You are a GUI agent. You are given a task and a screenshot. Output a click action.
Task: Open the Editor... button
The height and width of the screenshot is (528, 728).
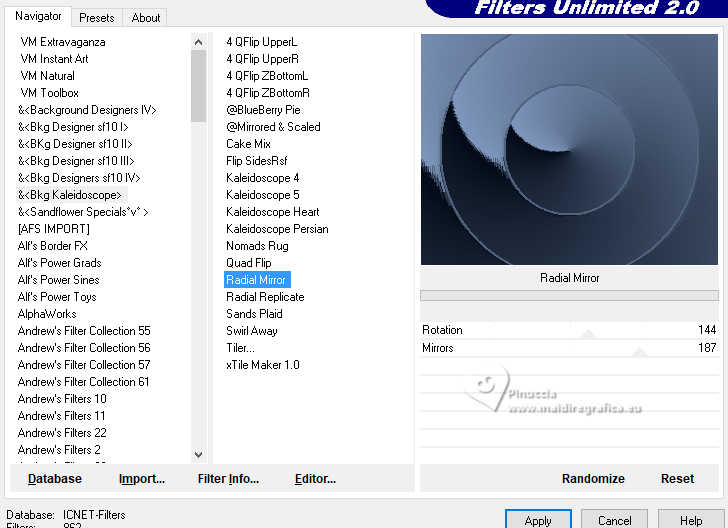pyautogui.click(x=315, y=478)
